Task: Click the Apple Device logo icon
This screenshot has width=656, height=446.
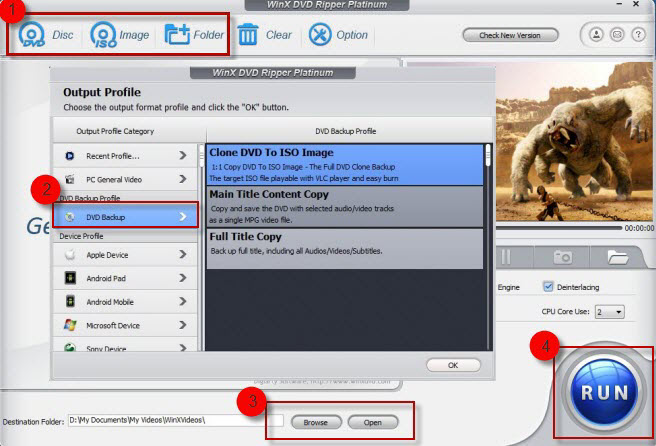Action: tap(70, 254)
